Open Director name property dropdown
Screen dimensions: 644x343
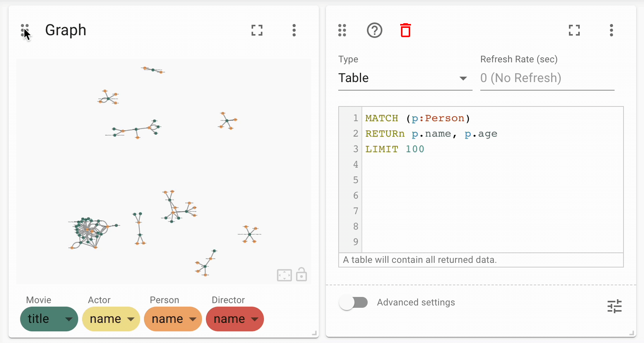click(x=235, y=319)
